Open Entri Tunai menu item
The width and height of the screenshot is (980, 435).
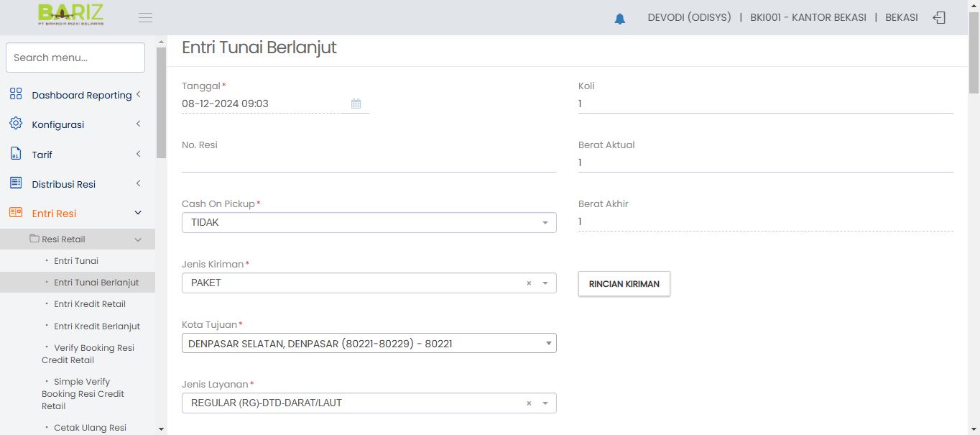pos(76,261)
